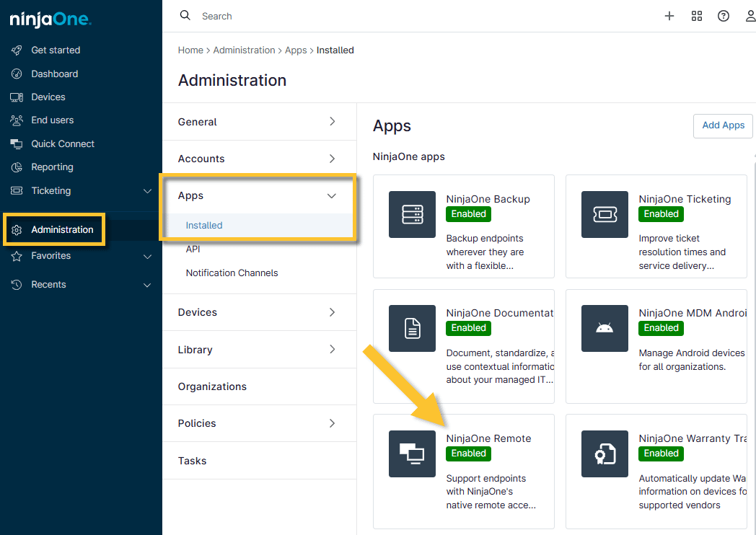756x535 pixels.
Task: Click the NinjaOne Ticketing ticket icon
Action: pos(605,214)
